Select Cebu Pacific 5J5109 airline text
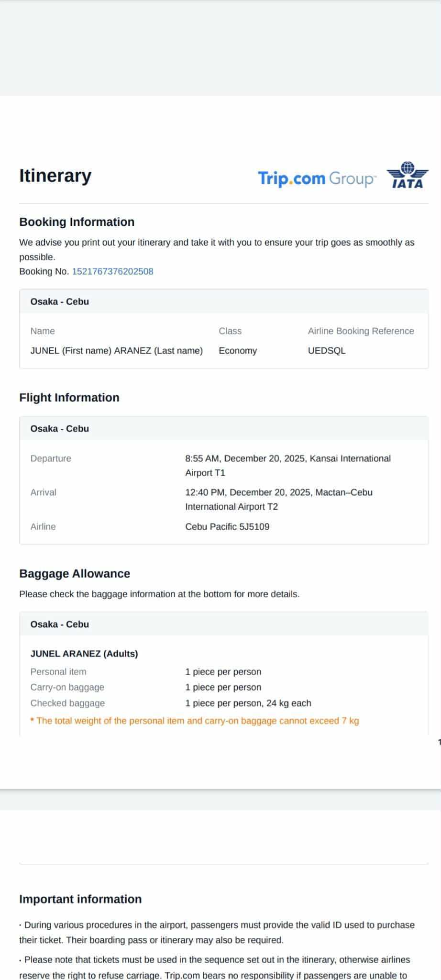The image size is (441, 980). tap(227, 527)
